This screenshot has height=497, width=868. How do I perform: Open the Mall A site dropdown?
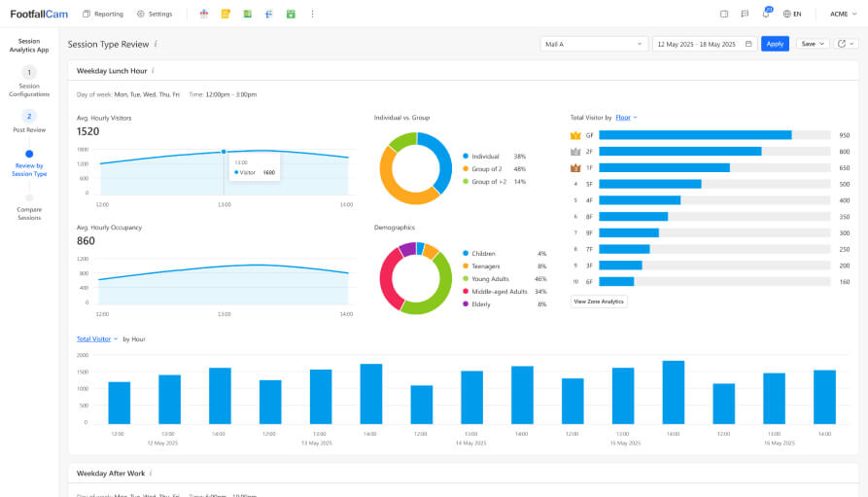[594, 44]
